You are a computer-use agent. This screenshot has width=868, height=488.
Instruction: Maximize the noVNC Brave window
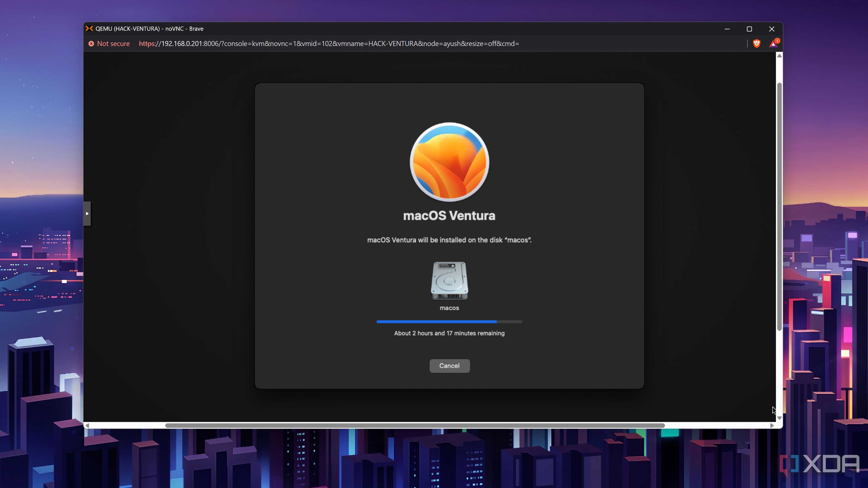click(x=749, y=29)
